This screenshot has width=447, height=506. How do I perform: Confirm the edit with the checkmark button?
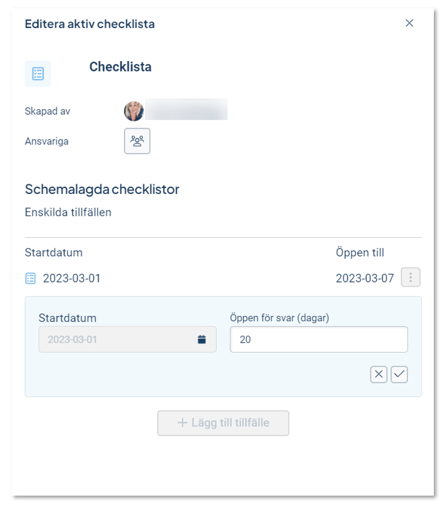coord(399,374)
